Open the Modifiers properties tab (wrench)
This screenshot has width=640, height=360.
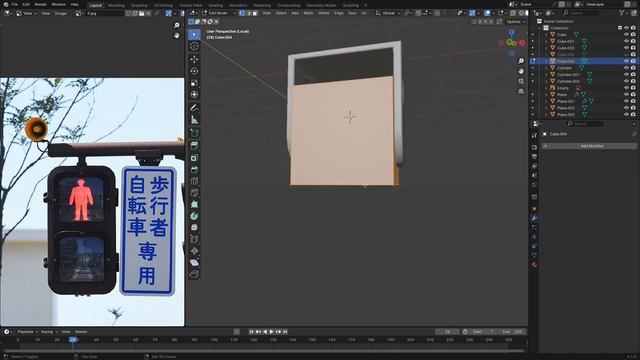(534, 218)
